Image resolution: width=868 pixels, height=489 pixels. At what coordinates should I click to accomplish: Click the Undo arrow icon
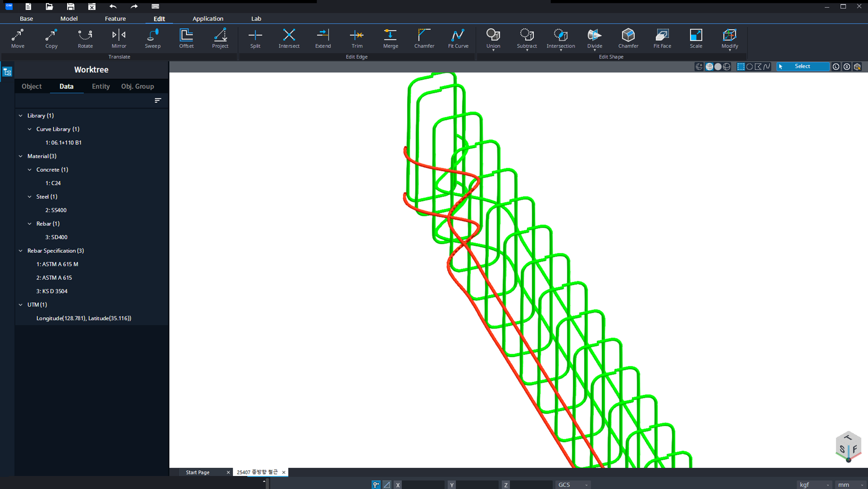click(113, 7)
